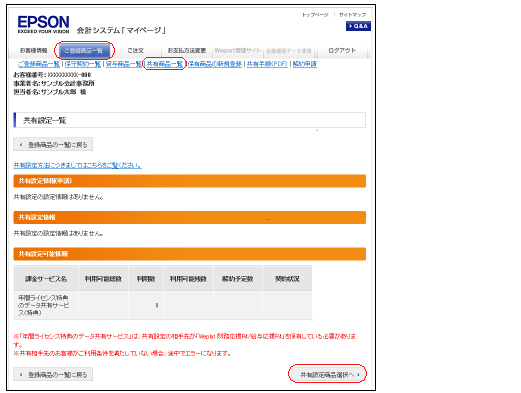Click 課金サービス名 column header

pyautogui.click(x=46, y=279)
